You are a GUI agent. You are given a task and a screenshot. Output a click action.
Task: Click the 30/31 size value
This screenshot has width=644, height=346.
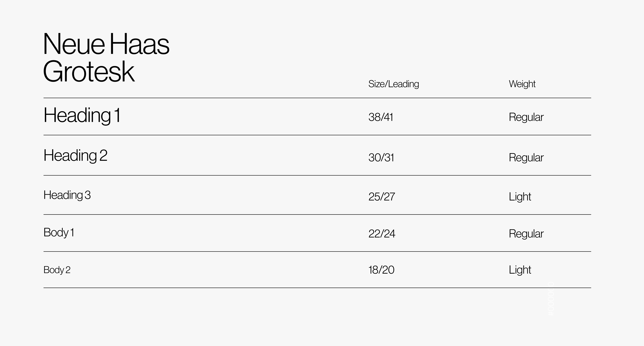pyautogui.click(x=381, y=158)
